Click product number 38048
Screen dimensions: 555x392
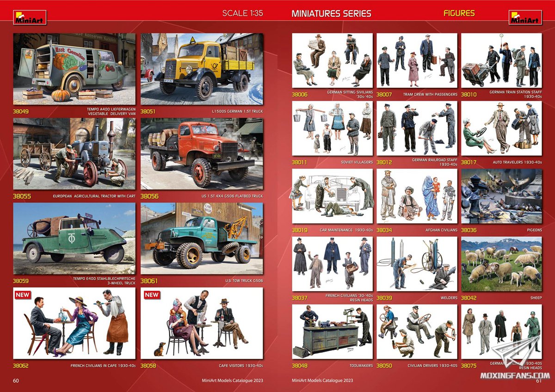click(x=300, y=366)
